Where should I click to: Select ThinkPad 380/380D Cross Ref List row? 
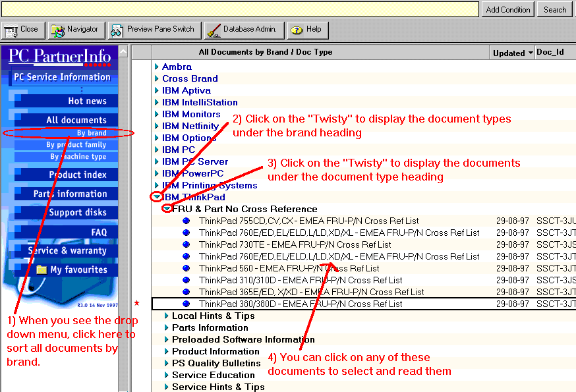(301, 304)
